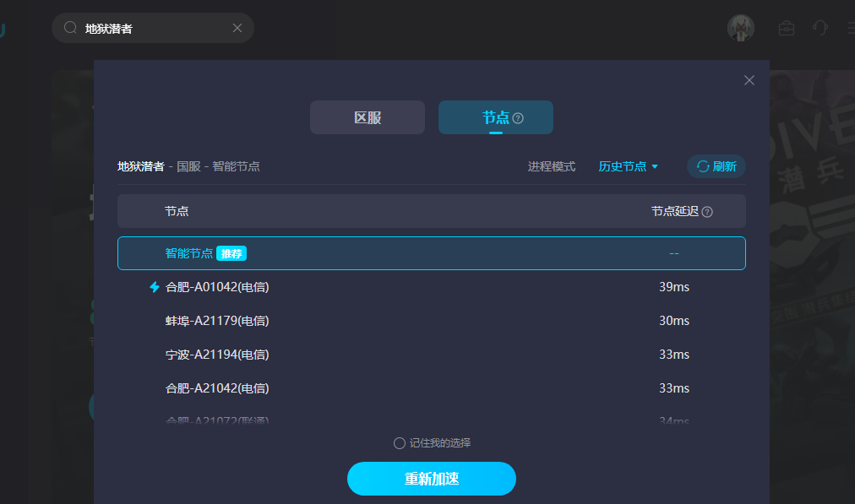The image size is (855, 504).
Task: Click the 推荐 badge
Action: coord(231,253)
